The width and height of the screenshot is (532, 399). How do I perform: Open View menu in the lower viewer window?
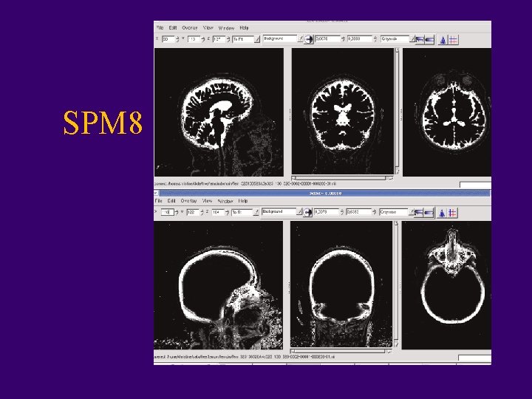tap(207, 201)
